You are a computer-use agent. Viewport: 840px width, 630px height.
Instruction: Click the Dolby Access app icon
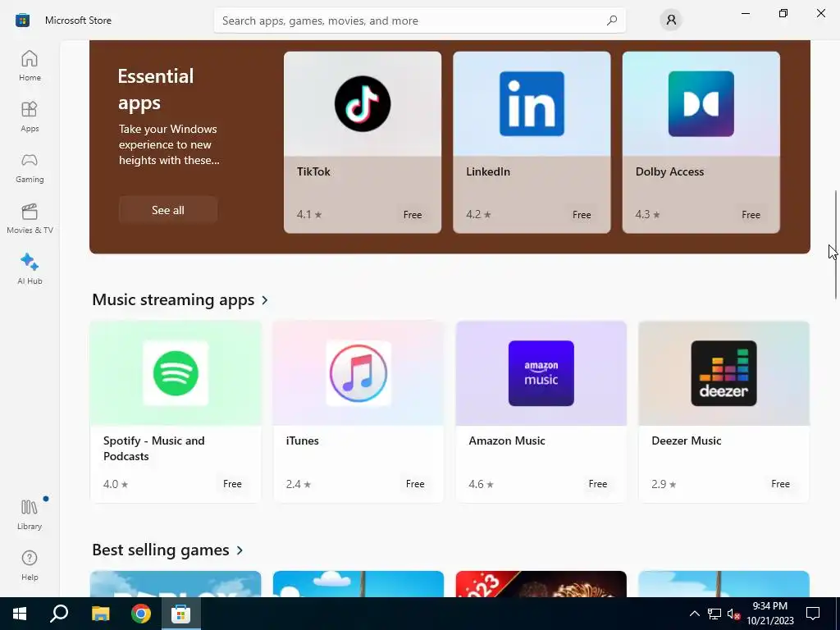click(x=701, y=103)
